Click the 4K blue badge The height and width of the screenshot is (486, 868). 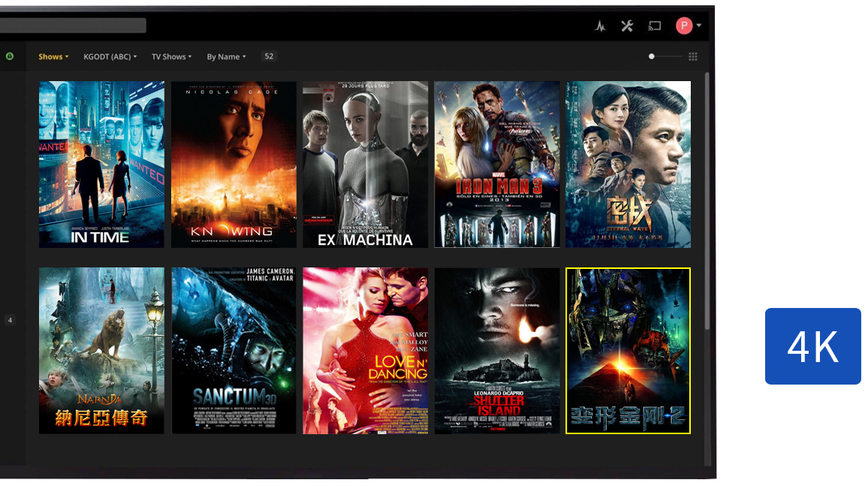pos(812,346)
